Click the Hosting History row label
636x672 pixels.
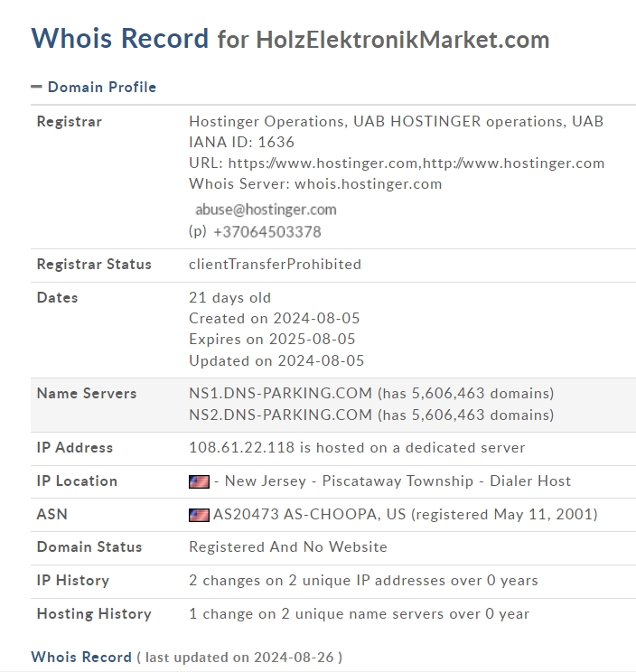[x=94, y=614]
